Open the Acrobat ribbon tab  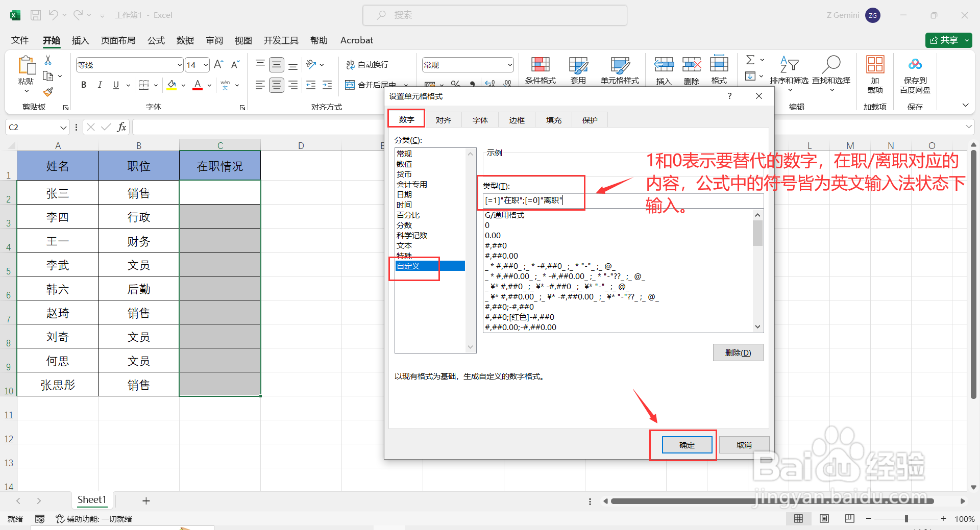pyautogui.click(x=356, y=40)
